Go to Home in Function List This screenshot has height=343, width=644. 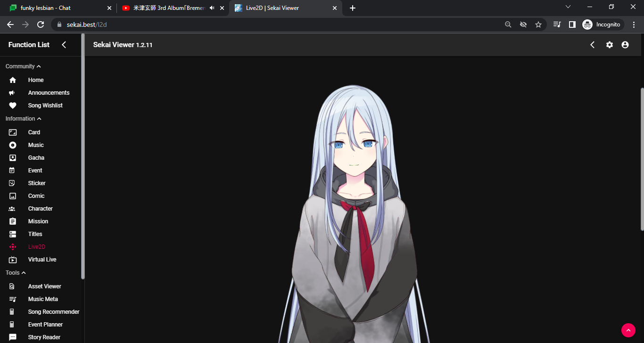click(36, 80)
